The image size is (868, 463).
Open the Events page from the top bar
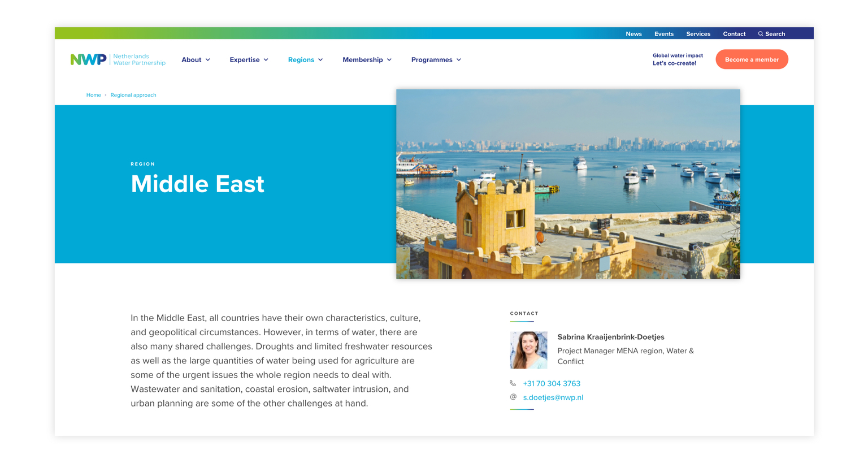tap(664, 34)
